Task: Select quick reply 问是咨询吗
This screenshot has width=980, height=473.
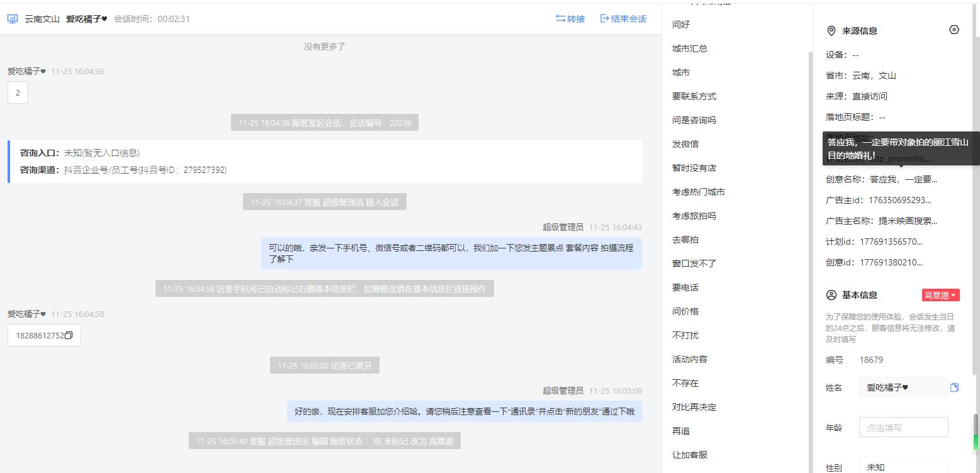Action: [694, 120]
